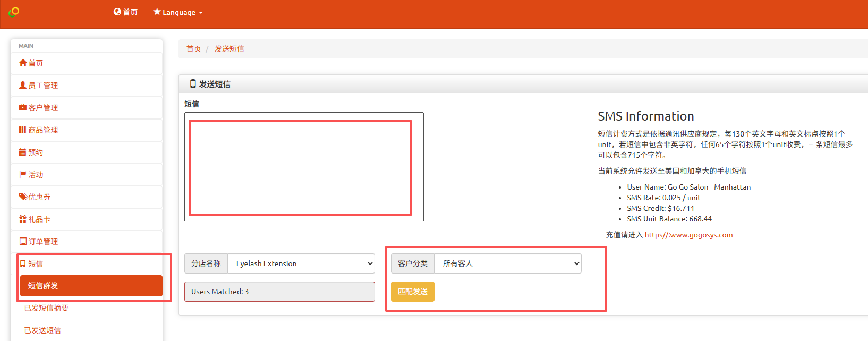Click the calendar icon for 预约
This screenshot has width=868, height=341.
[23, 152]
